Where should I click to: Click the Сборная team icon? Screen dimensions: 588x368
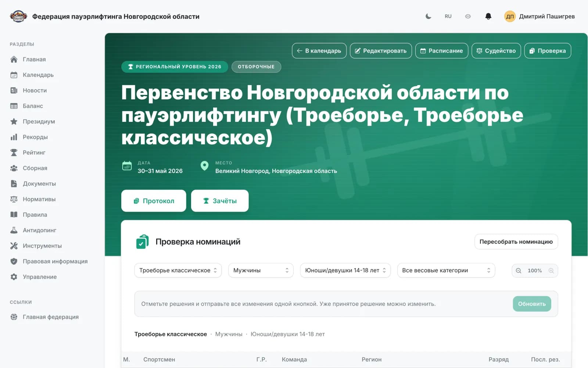click(x=14, y=168)
